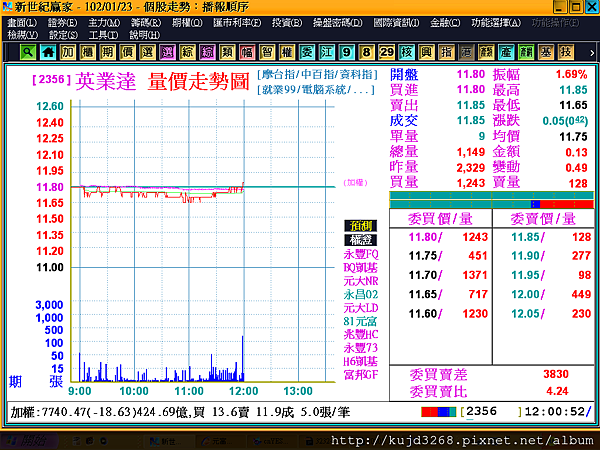Open the 國際資訊(I) menu
The height and width of the screenshot is (450, 600).
[396, 23]
